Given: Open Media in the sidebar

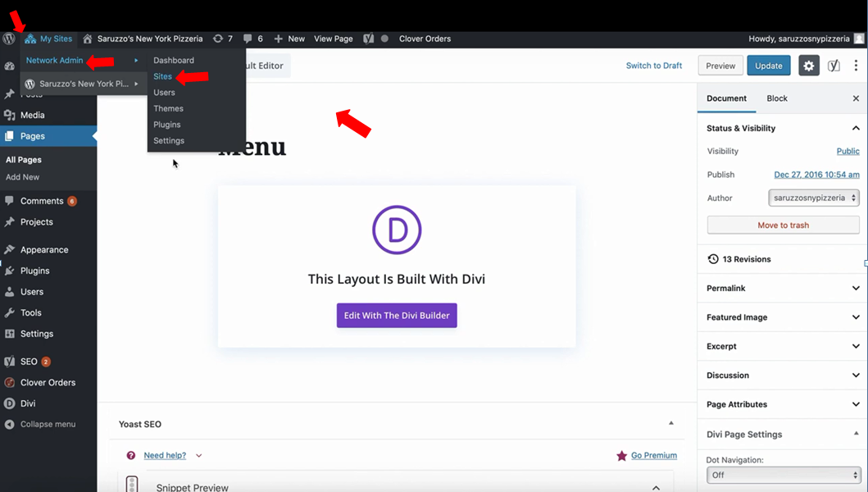Looking at the screenshot, I should [x=32, y=116].
